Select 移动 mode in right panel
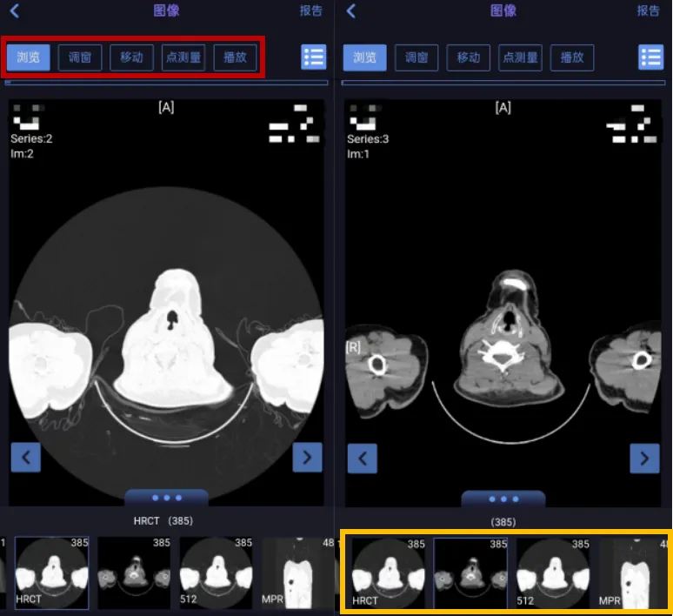This screenshot has width=673, height=616. [x=469, y=57]
